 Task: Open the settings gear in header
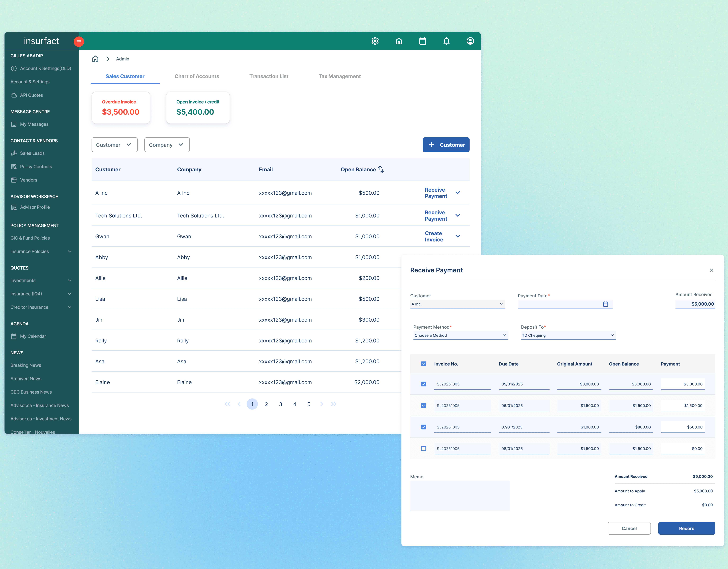375,41
